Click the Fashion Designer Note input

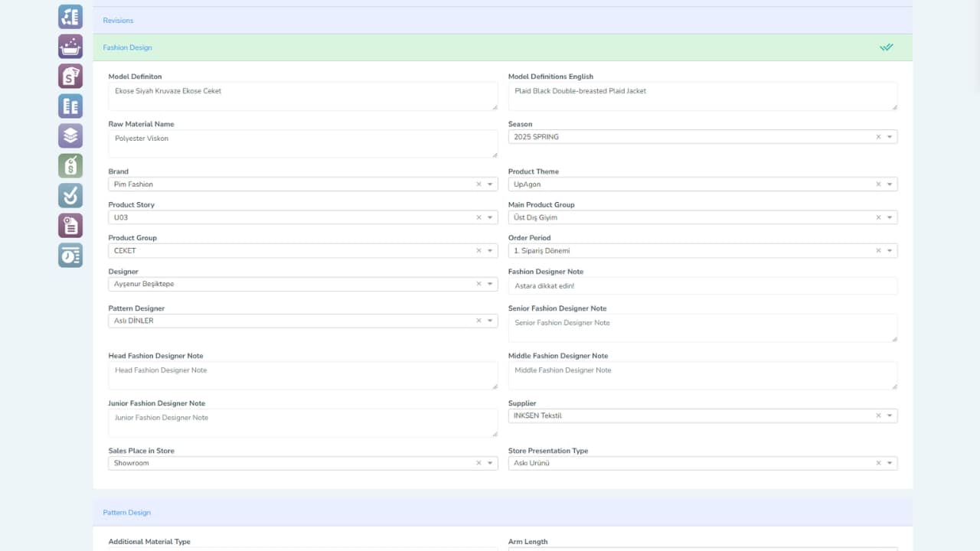click(702, 286)
